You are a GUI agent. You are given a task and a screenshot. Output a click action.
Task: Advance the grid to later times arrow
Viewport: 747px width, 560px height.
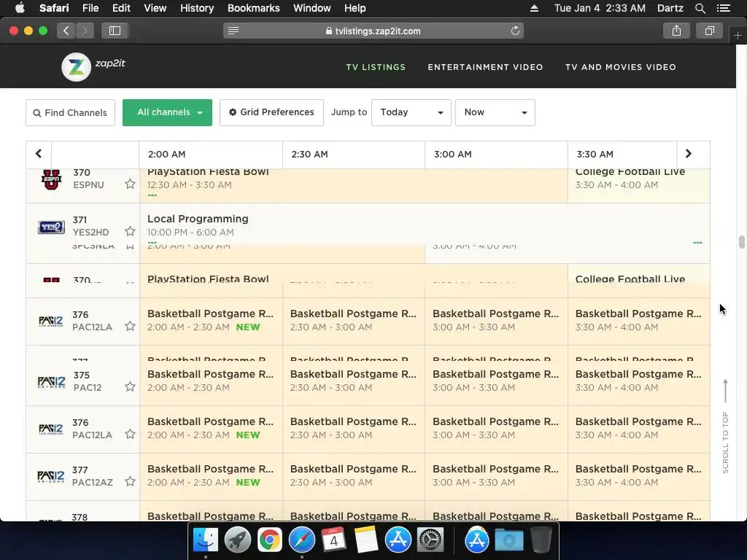tap(689, 154)
